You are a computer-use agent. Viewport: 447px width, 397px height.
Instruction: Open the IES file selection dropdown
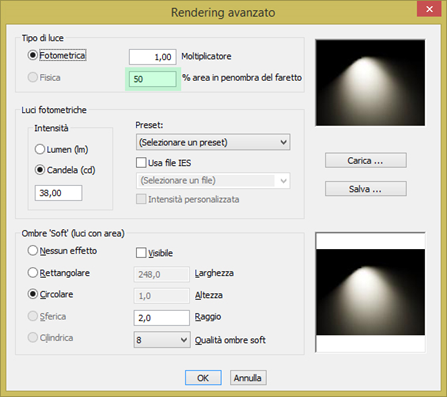(213, 181)
